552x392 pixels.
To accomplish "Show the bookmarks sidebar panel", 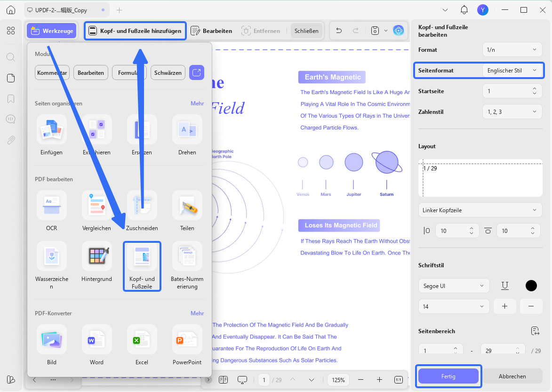I will 11,99.
